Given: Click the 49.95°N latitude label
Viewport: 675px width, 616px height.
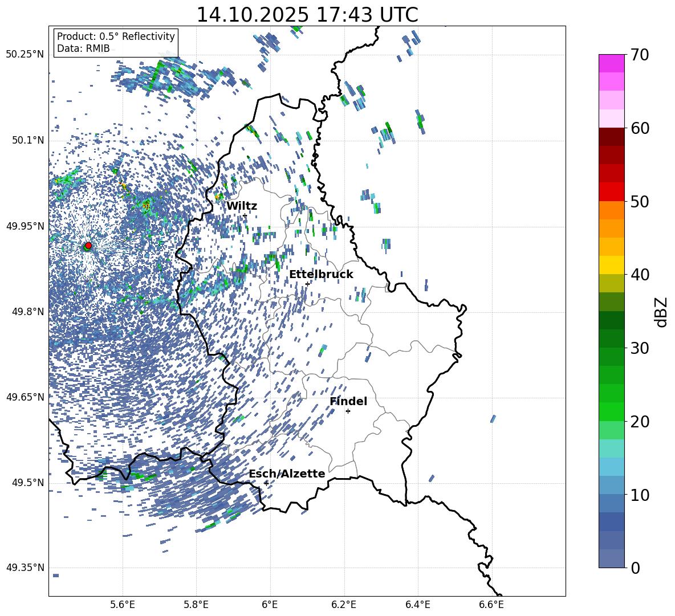Looking at the screenshot, I should pos(25,226).
